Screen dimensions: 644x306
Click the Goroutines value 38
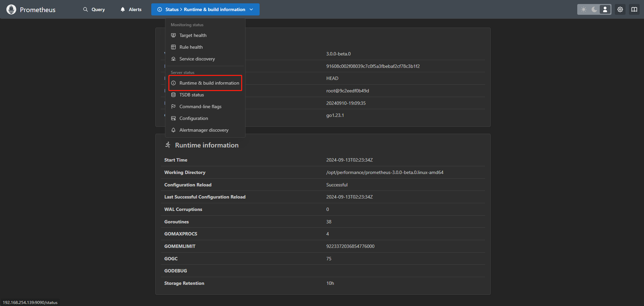pos(329,222)
